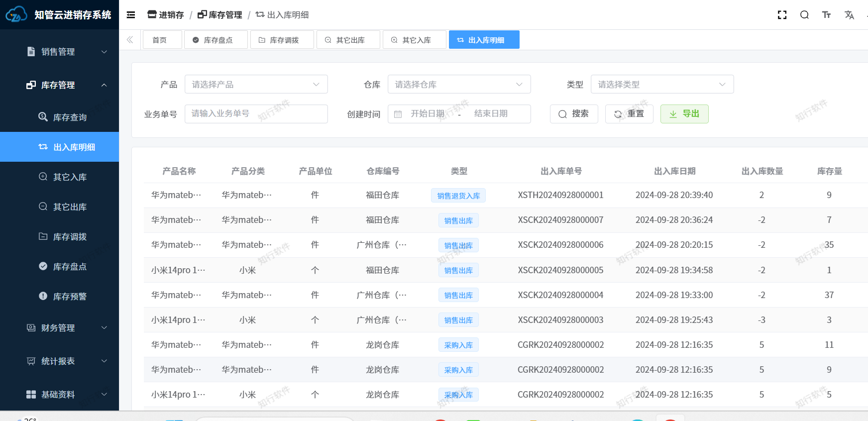Screen dimensions: 868x421
Task: Click the fullscreen toggle icon
Action: click(782, 15)
